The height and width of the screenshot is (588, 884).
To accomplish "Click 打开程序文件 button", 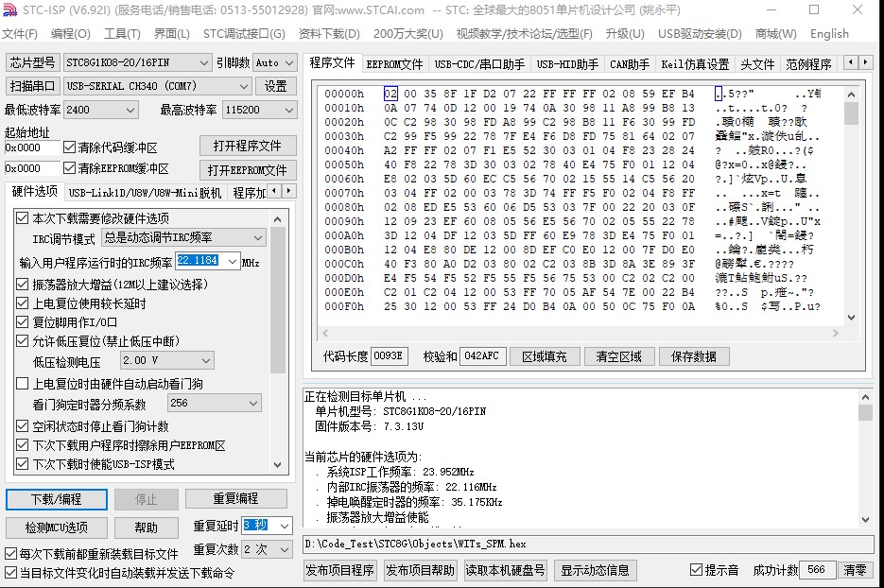I will point(248,146).
